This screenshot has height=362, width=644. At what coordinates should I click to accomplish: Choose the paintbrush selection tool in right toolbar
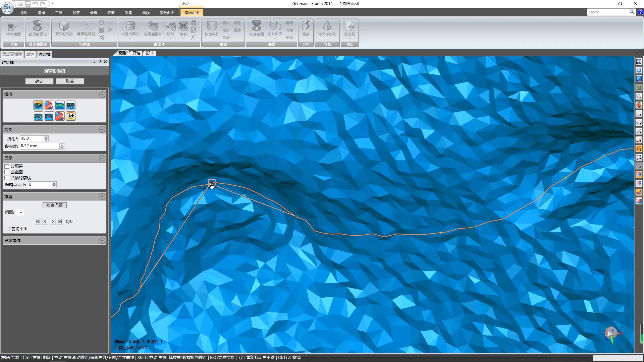click(639, 140)
